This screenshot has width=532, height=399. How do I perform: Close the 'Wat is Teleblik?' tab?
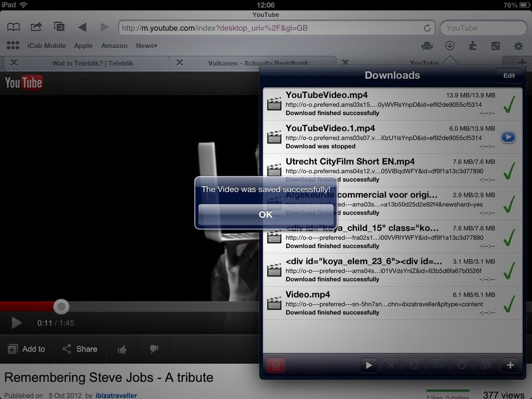click(x=14, y=62)
